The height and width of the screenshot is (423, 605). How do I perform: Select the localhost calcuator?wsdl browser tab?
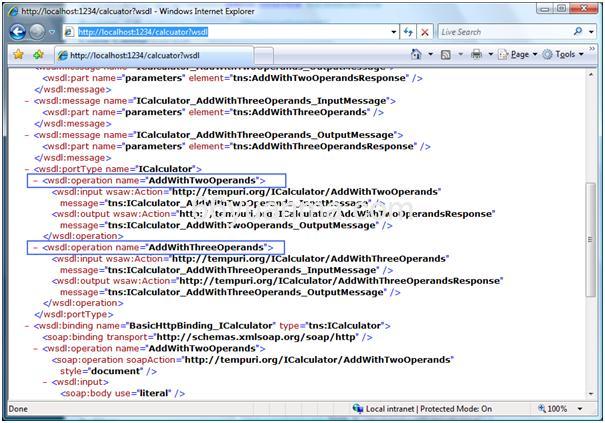pyautogui.click(x=140, y=56)
